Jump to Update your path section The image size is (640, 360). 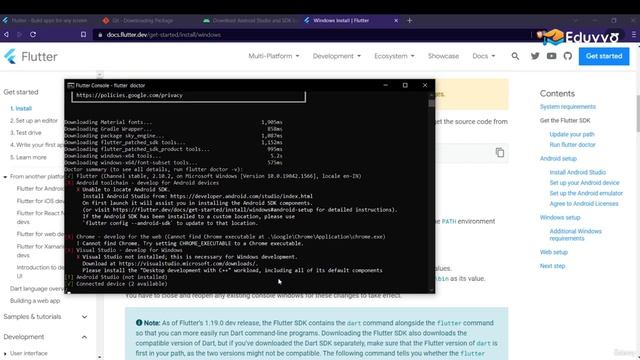click(x=572, y=134)
